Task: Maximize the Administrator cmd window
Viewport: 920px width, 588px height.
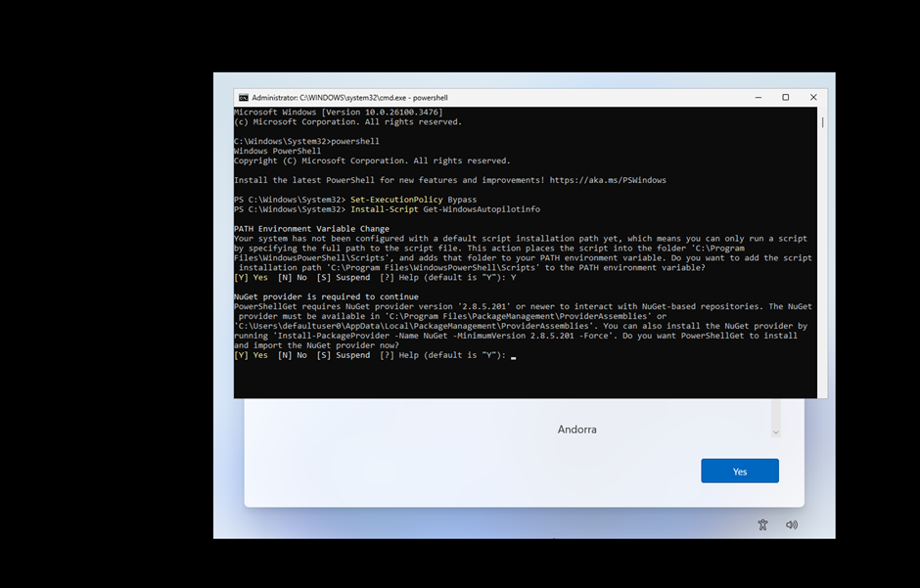Action: 785,98
